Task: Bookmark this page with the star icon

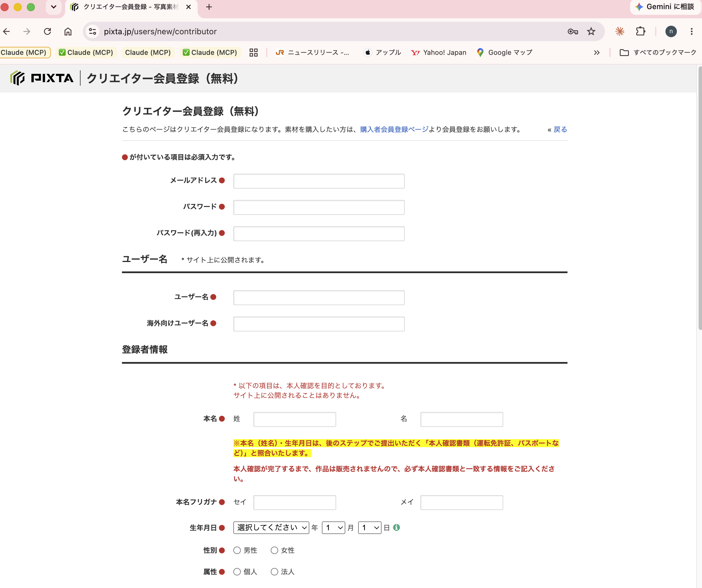Action: 591,31
